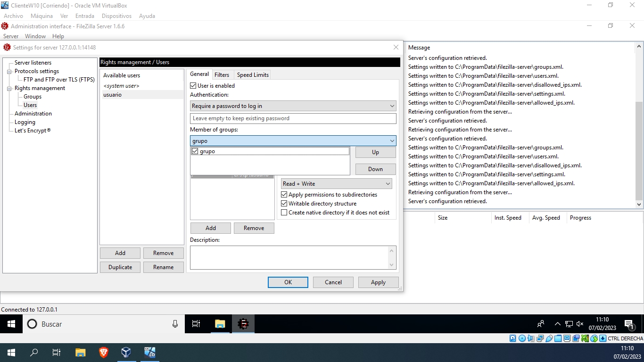Click Apply to save settings

378,282
